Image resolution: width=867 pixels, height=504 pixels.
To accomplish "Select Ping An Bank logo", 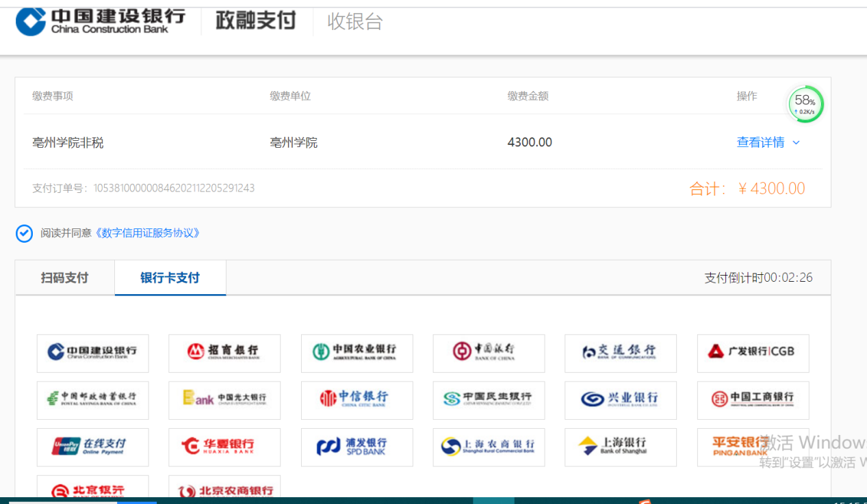I will point(753,447).
